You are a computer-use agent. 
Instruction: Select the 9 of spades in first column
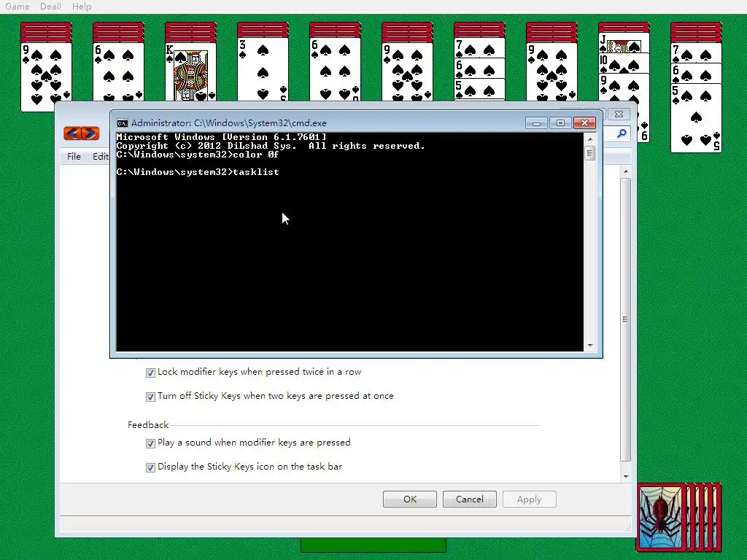click(46, 77)
